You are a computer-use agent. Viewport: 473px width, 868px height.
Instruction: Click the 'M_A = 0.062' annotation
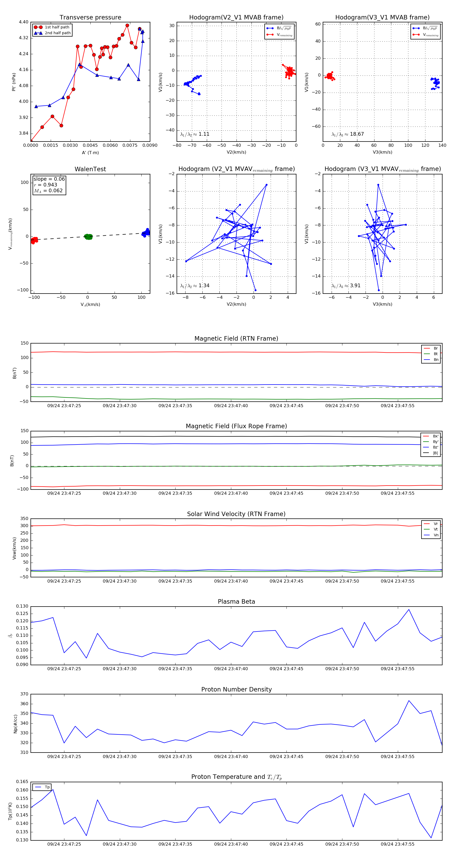pos(48,191)
